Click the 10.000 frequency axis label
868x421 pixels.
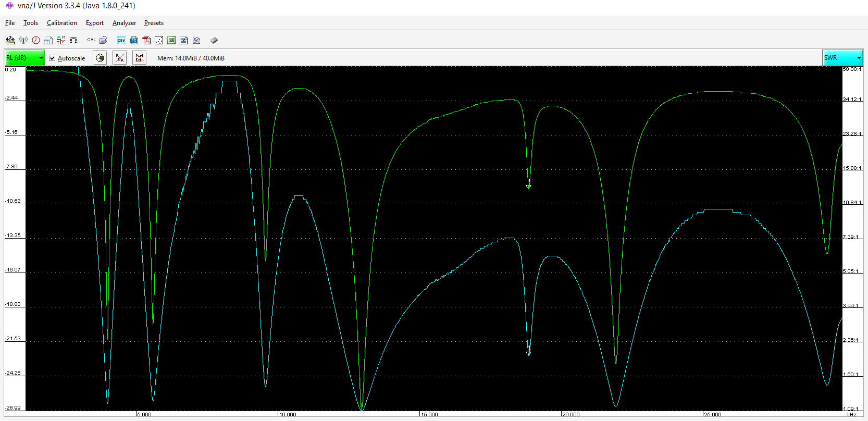[288, 415]
